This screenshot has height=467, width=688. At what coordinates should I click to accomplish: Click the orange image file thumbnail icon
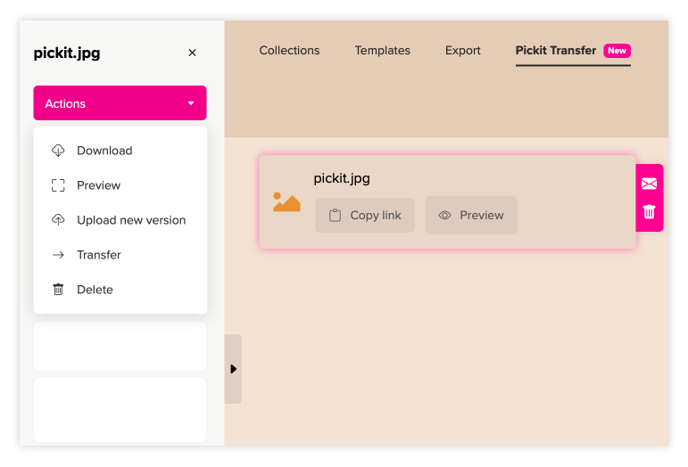[287, 202]
